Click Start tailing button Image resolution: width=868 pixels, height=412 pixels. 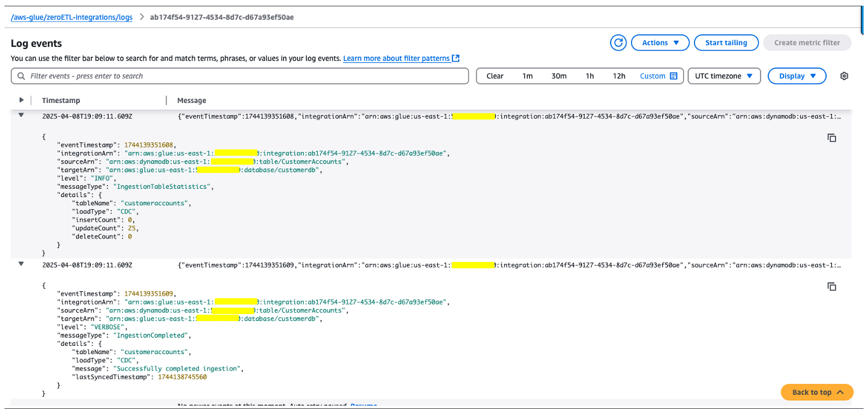[x=726, y=43]
